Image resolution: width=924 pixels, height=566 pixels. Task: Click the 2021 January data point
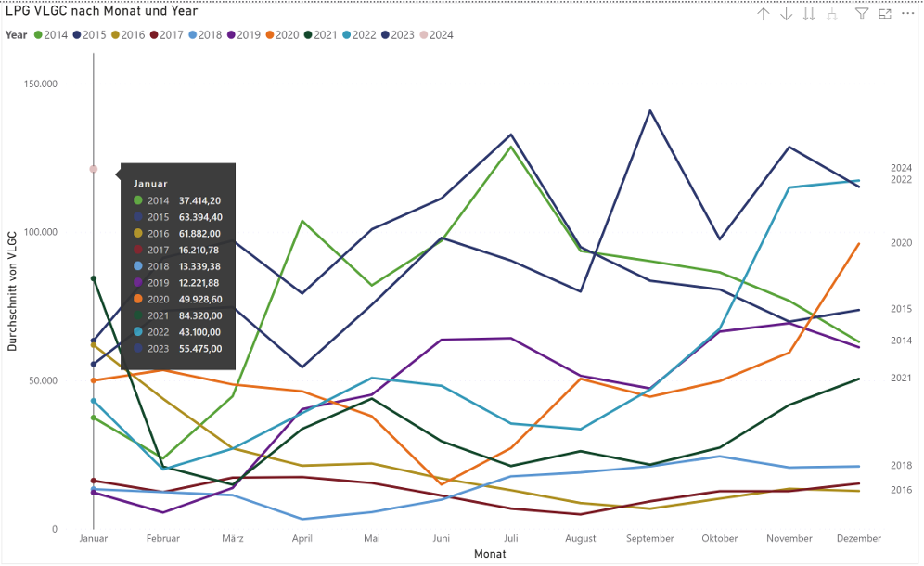pos(93,278)
